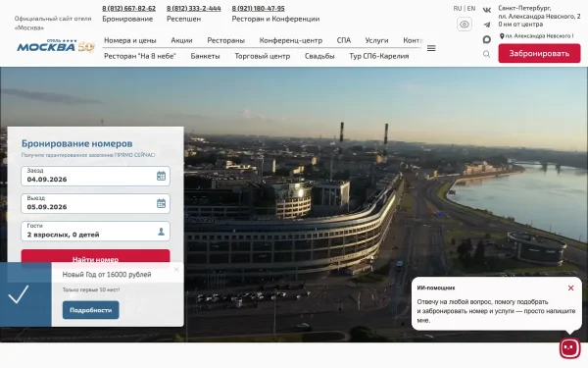The width and height of the screenshot is (588, 368).
Task: Open Тур СПб-Карелия menu item
Action: [378, 56]
